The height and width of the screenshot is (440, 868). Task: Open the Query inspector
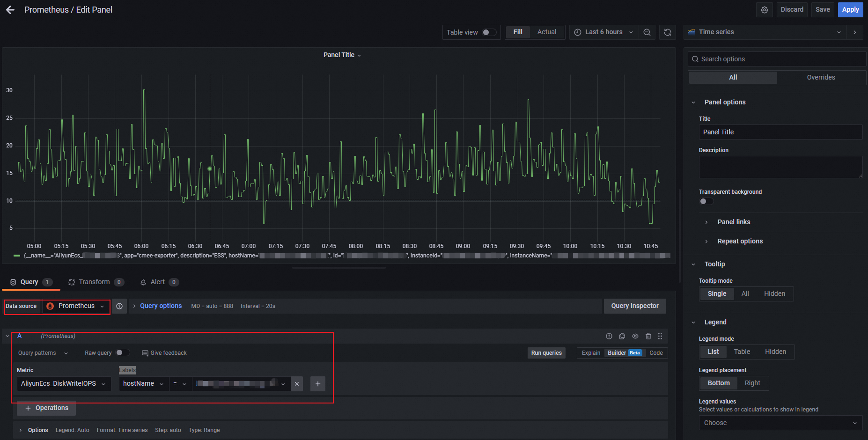[x=635, y=306]
